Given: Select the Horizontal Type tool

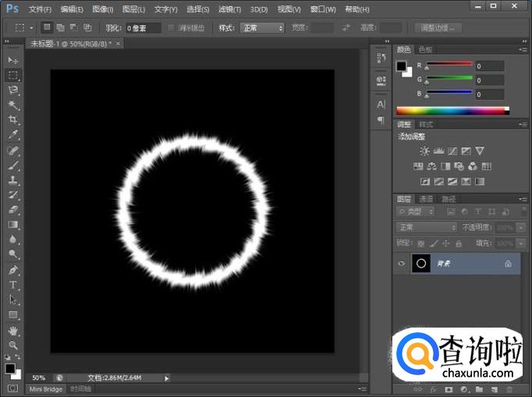Looking at the screenshot, I should 13,285.
